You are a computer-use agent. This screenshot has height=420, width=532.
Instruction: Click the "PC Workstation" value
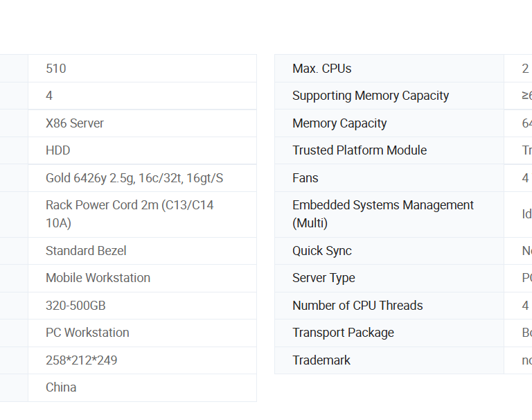coord(87,333)
